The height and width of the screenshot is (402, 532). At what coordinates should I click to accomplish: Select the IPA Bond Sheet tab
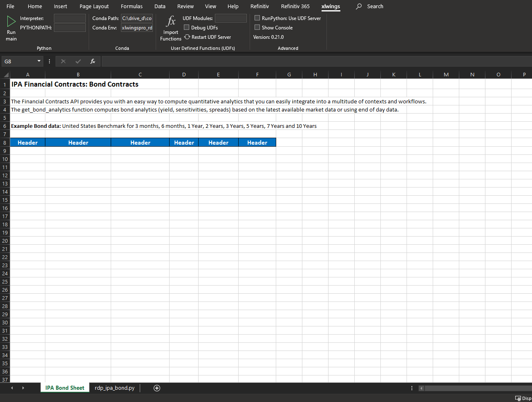point(65,388)
